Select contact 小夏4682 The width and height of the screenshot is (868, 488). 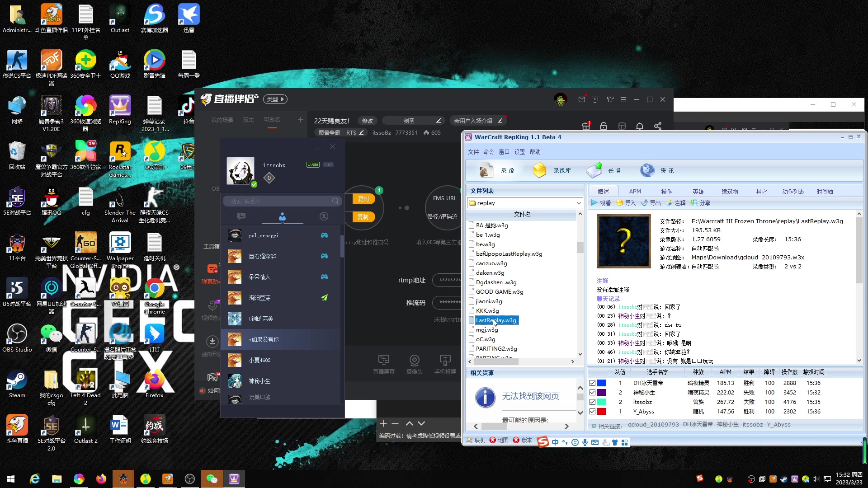click(280, 360)
